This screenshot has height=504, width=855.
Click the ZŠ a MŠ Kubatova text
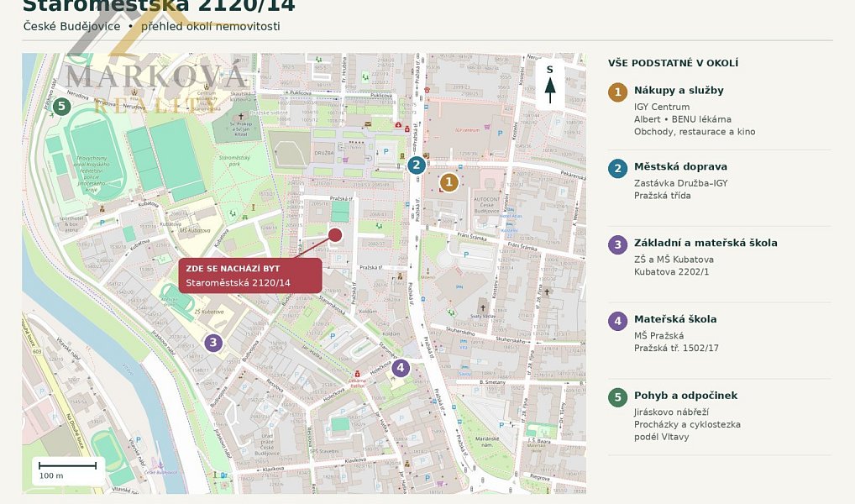coord(674,260)
